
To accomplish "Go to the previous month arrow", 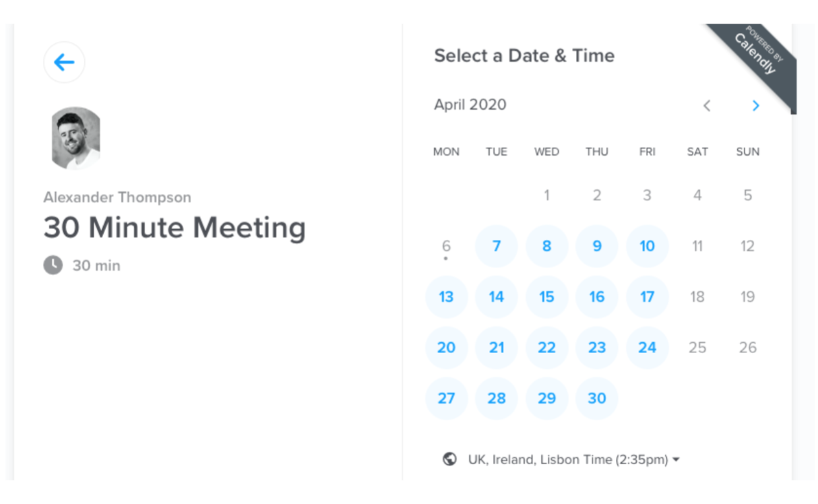I will [707, 106].
